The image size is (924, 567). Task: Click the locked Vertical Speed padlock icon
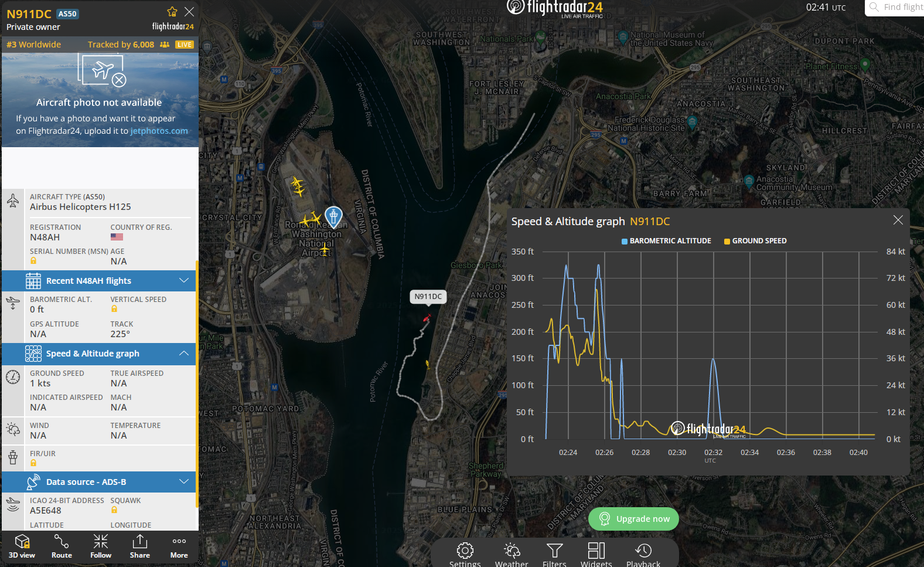(114, 308)
